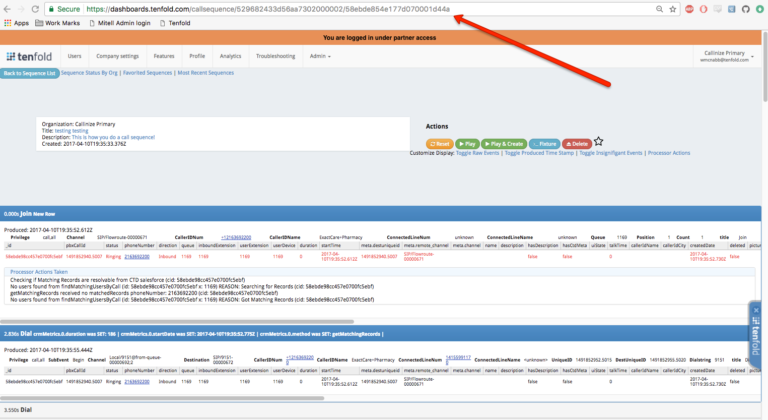
Task: Click the page vertical scrollbar
Action: pyautogui.click(x=765, y=66)
